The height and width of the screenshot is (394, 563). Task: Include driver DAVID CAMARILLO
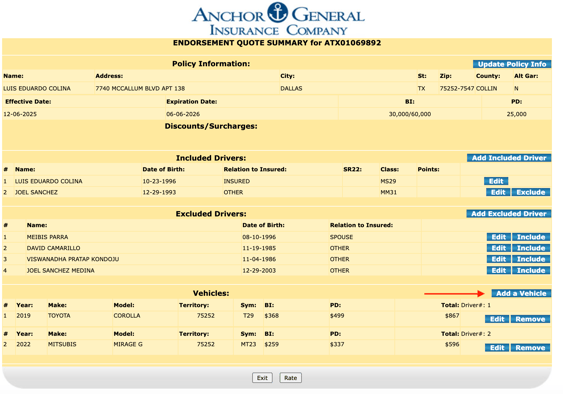coord(531,248)
